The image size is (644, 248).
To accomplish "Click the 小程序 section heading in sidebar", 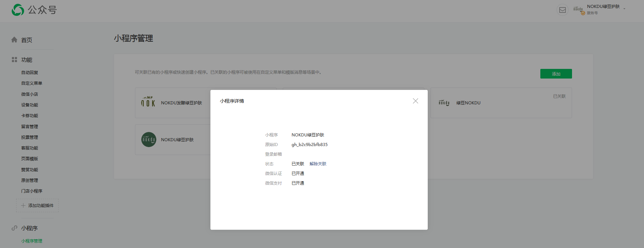I will (x=30, y=228).
